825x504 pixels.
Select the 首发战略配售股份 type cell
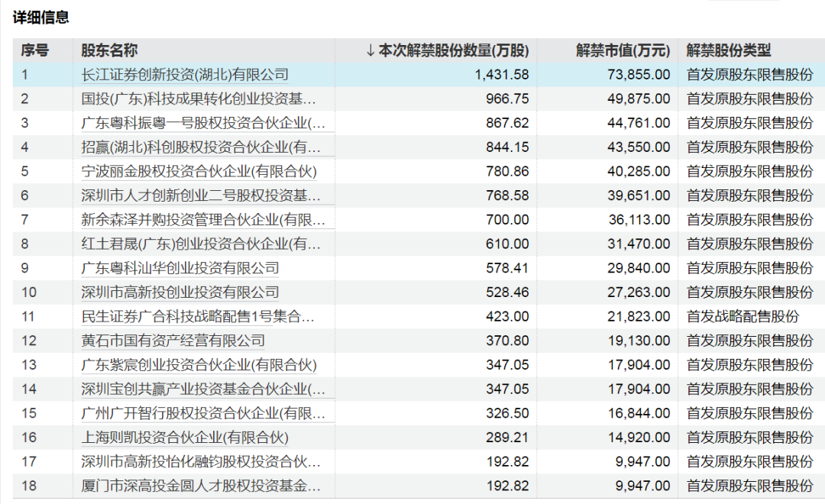pyautogui.click(x=742, y=317)
